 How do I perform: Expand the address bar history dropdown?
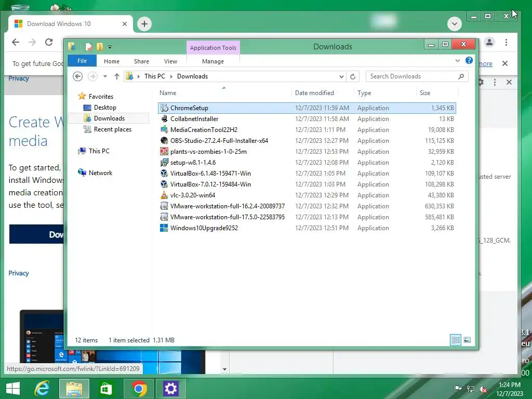[x=341, y=77]
